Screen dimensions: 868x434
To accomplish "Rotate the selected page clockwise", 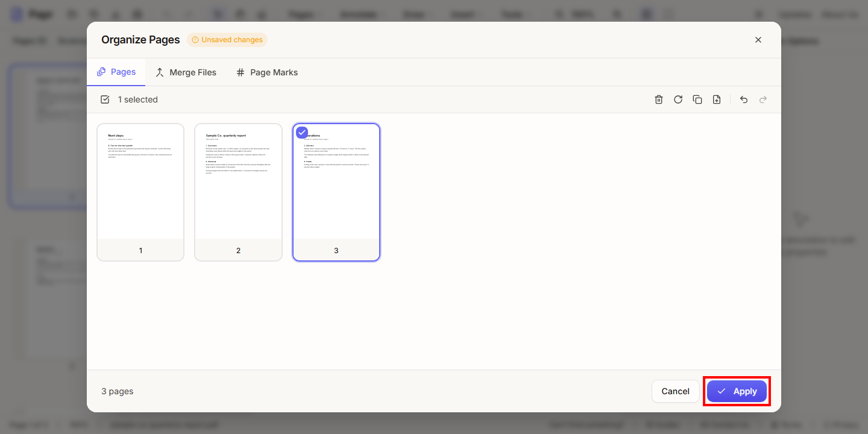I will (678, 99).
